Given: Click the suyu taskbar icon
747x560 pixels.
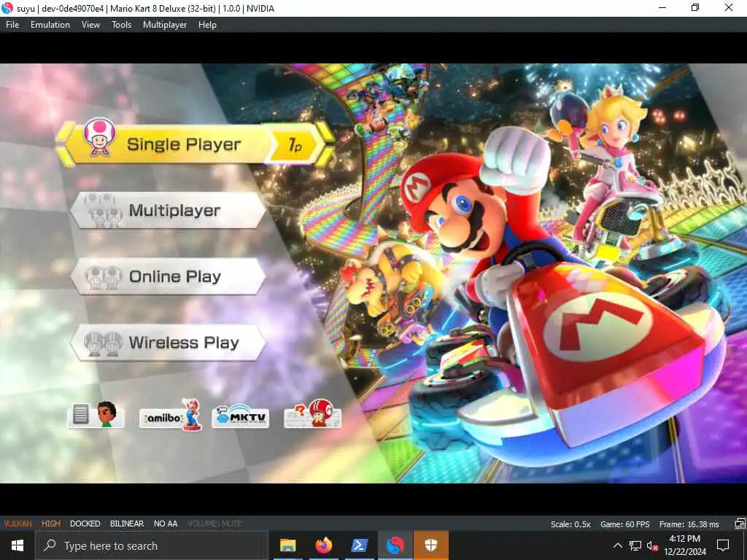Looking at the screenshot, I should point(395,545).
